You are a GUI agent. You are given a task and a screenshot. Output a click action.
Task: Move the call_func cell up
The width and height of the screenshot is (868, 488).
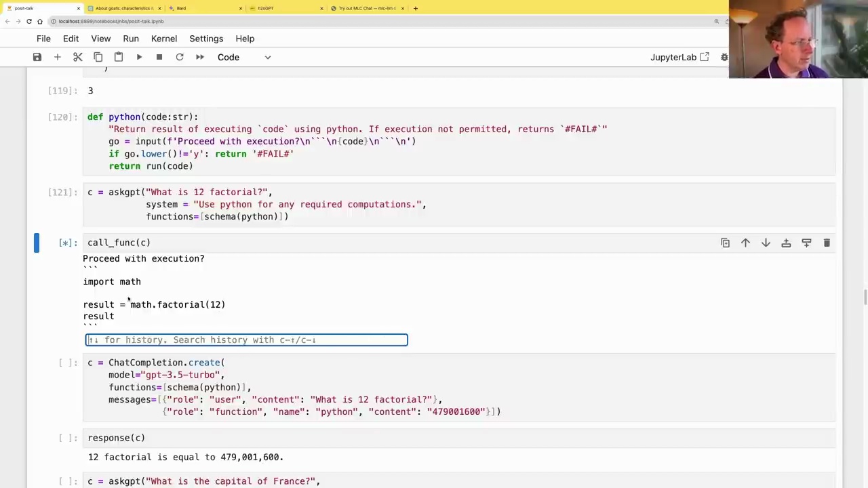pyautogui.click(x=745, y=243)
